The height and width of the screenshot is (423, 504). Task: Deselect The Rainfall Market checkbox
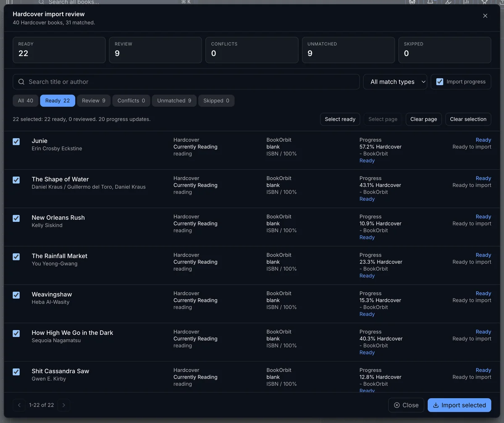(x=16, y=257)
